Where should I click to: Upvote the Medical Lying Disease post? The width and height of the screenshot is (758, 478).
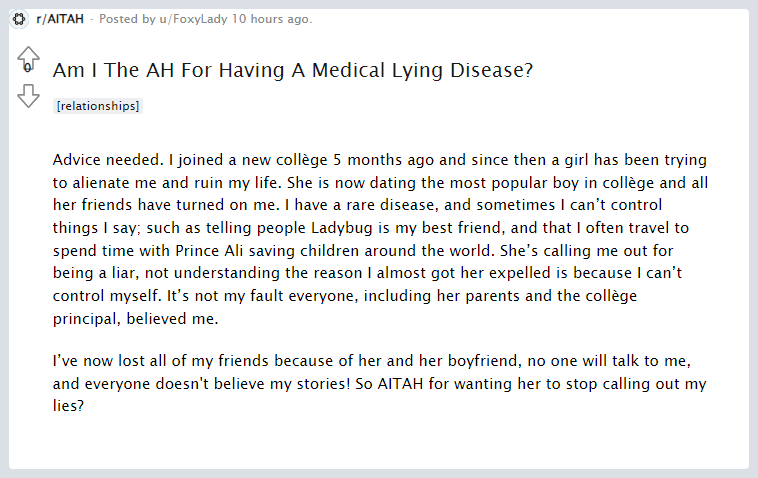(x=28, y=55)
